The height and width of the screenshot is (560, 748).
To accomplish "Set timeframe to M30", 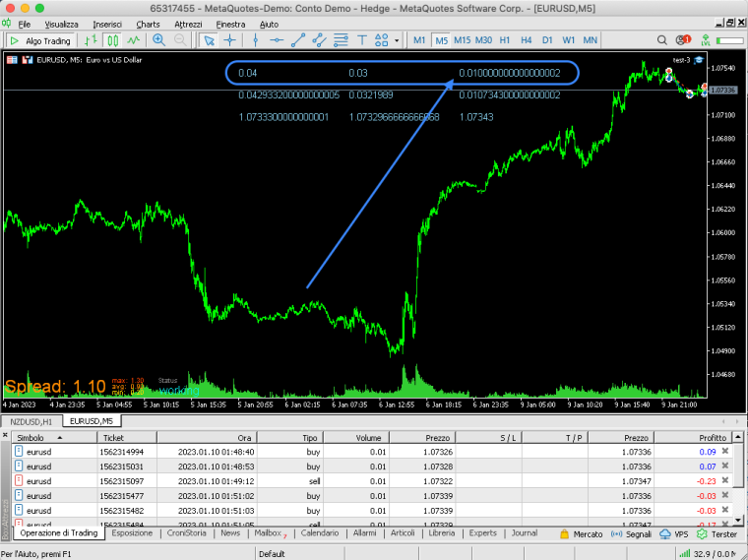I will point(483,40).
